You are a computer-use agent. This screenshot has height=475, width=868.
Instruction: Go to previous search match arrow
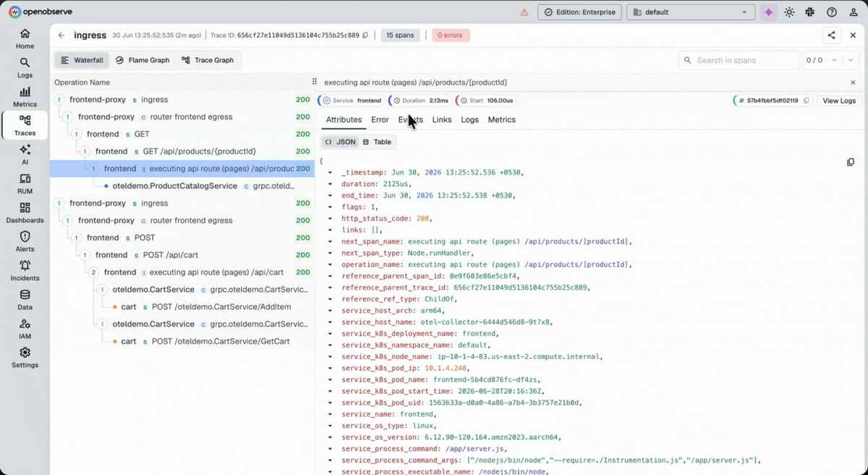[834, 60]
